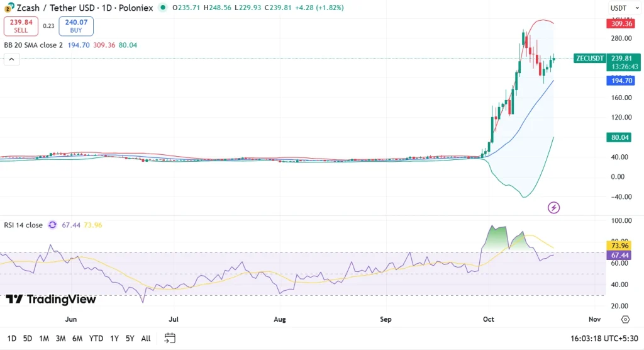Click the green market status dot

[164, 8]
